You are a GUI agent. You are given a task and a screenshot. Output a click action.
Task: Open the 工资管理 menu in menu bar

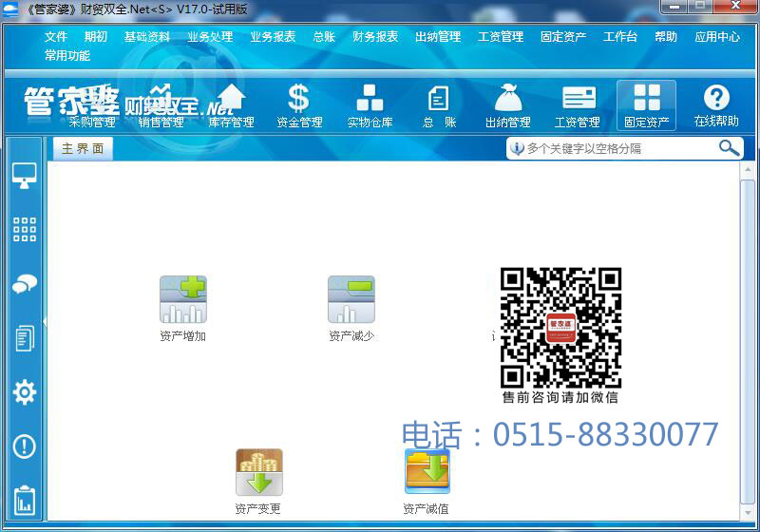coord(501,37)
